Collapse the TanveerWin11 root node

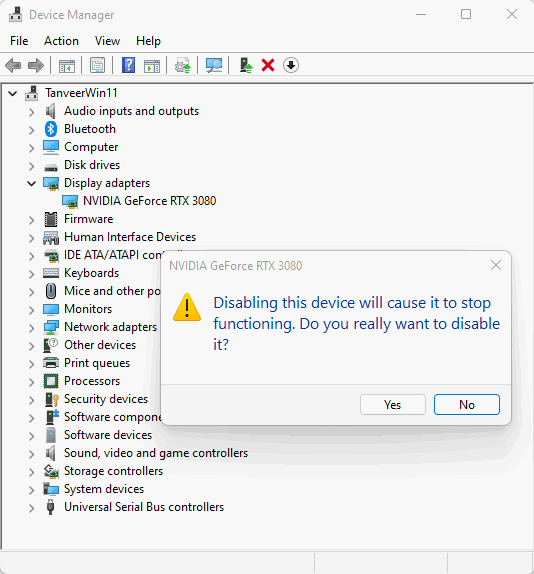[x=13, y=93]
